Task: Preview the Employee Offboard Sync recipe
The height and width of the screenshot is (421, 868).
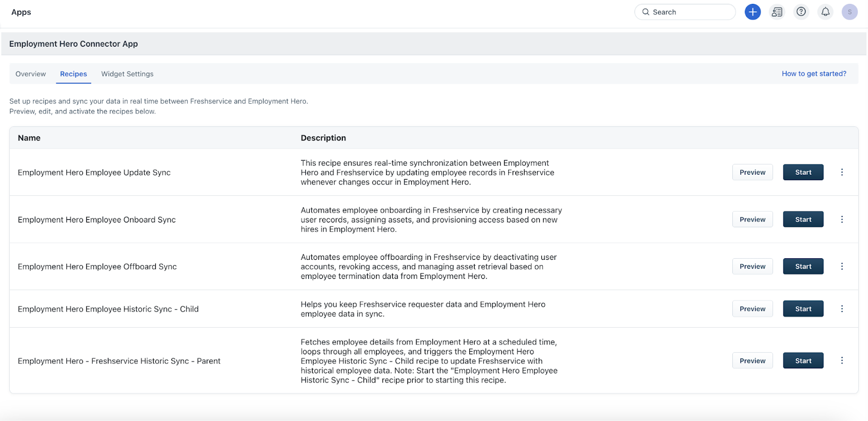Action: 752,266
